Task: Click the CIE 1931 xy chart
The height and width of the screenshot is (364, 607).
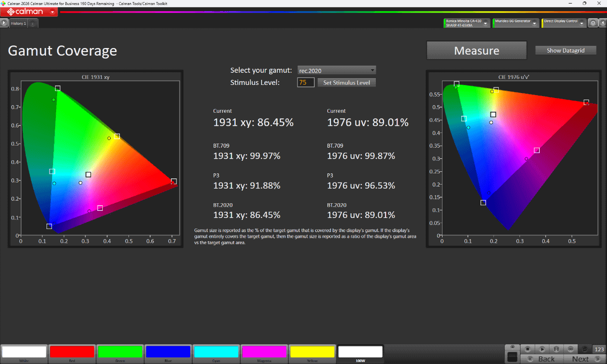Action: pos(96,158)
